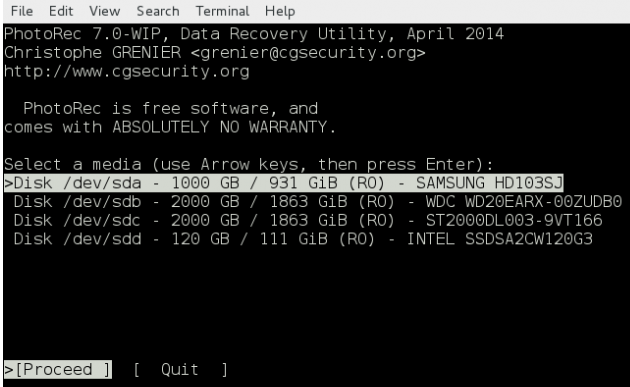The image size is (630, 387).
Task: Open the File menu
Action: pyautogui.click(x=22, y=11)
